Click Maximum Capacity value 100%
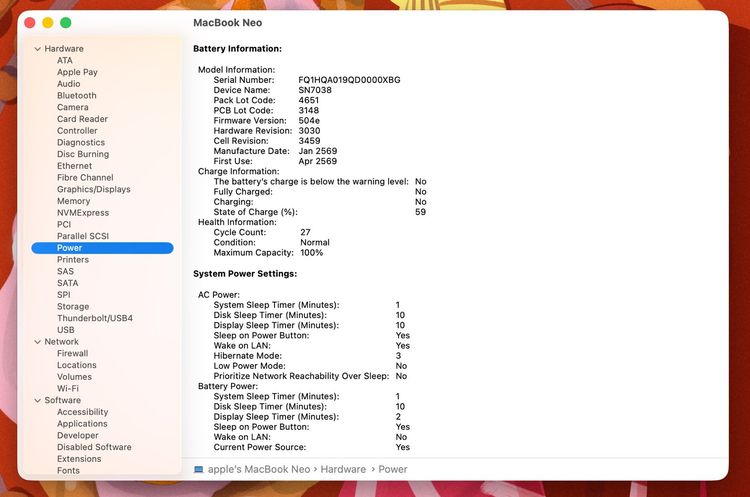 pos(311,253)
